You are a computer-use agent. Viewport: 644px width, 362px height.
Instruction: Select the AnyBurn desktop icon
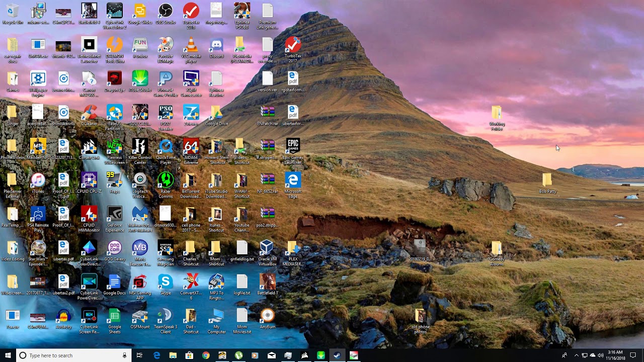pos(267,318)
